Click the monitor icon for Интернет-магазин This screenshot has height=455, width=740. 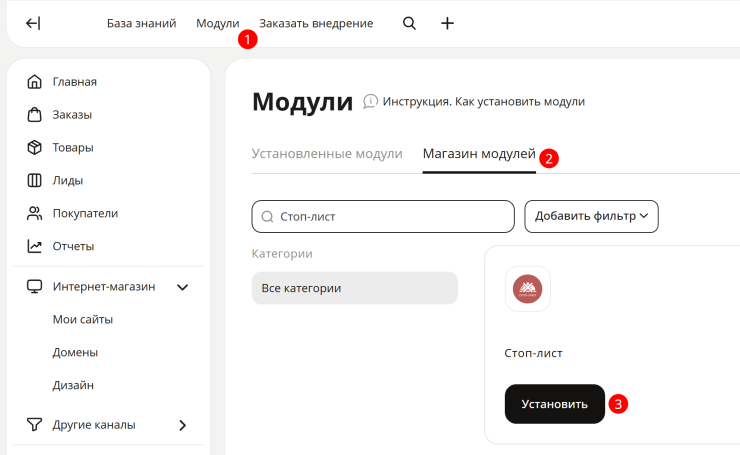(x=34, y=286)
